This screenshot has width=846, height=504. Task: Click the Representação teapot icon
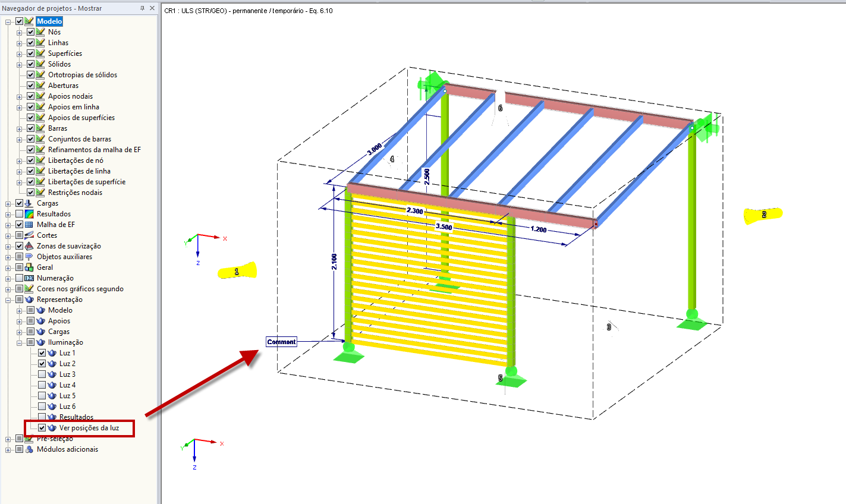coord(29,300)
